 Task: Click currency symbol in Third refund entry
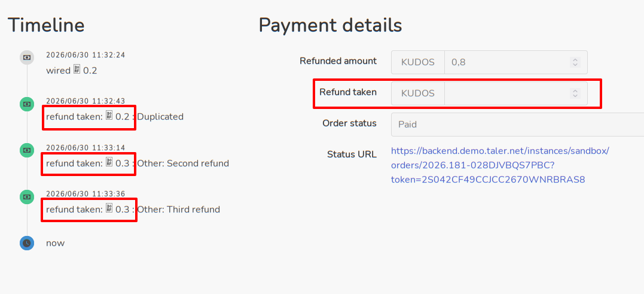[109, 209]
